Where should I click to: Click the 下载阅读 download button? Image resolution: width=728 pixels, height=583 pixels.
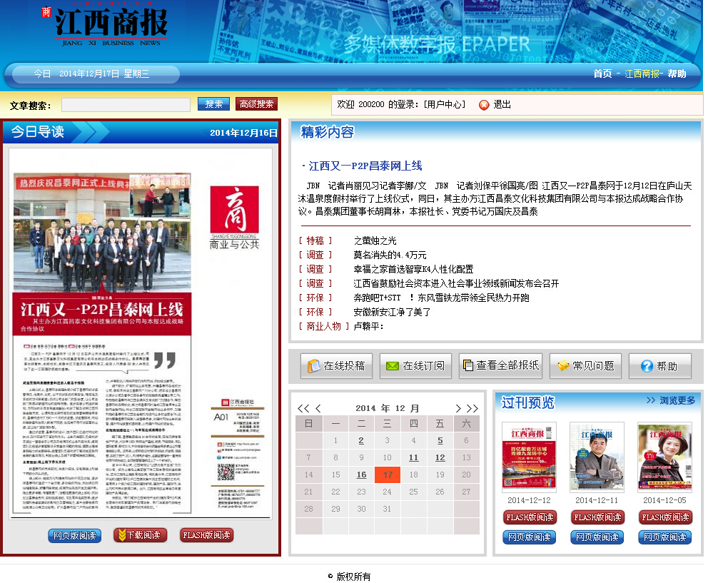coord(140,536)
